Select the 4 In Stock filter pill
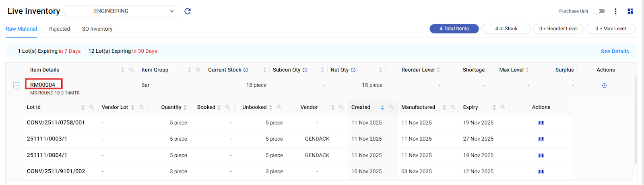 pos(506,29)
